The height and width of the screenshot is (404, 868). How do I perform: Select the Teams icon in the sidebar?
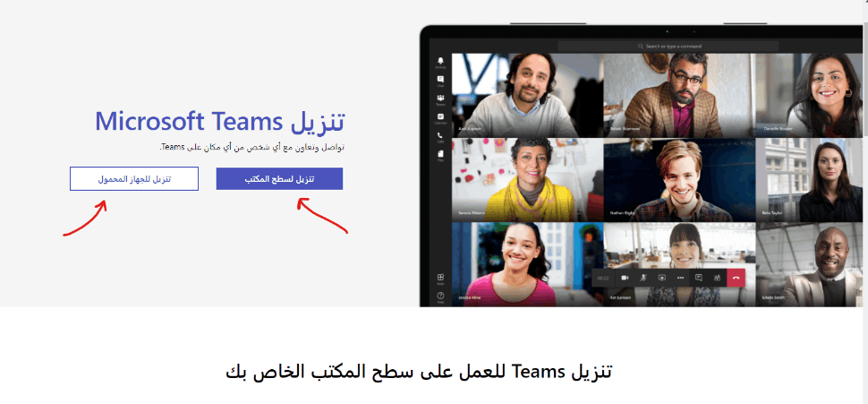[440, 99]
